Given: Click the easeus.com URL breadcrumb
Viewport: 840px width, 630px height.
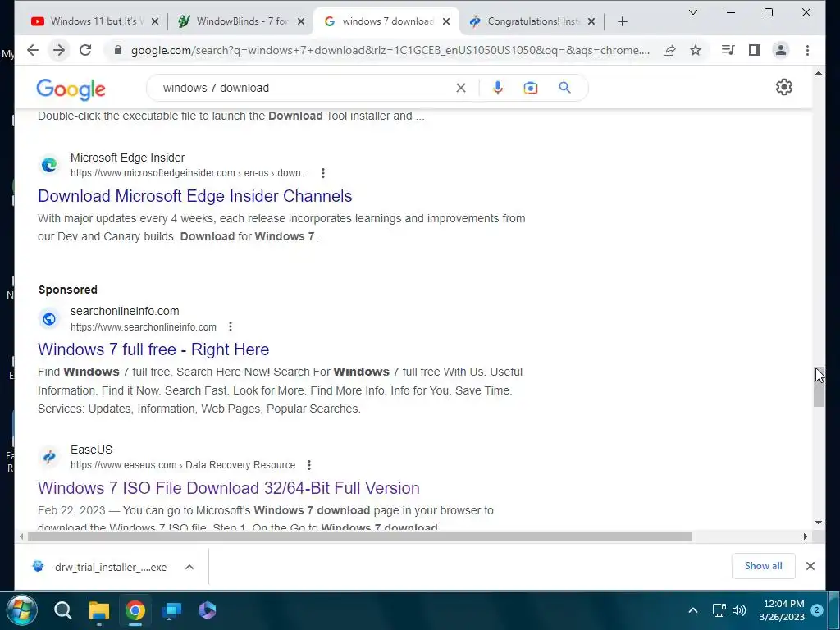Looking at the screenshot, I should point(183,465).
